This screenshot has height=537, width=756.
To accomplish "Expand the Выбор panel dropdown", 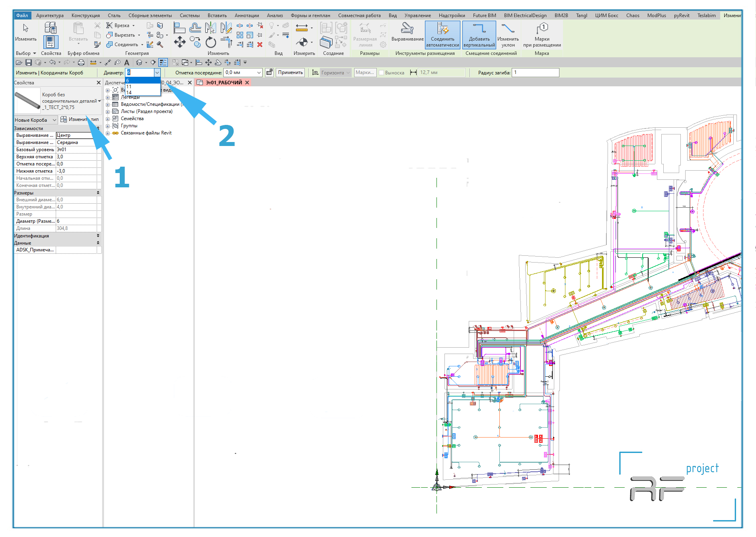I will pos(26,53).
